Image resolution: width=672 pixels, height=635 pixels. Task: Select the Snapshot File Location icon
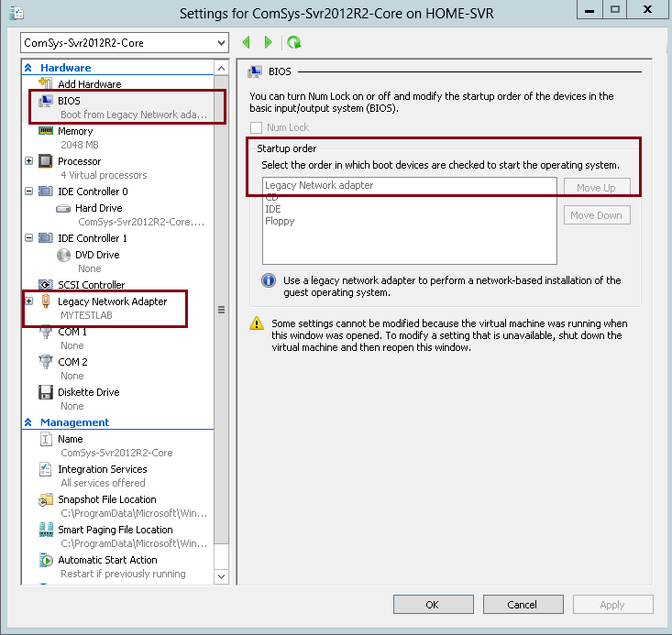[46, 499]
